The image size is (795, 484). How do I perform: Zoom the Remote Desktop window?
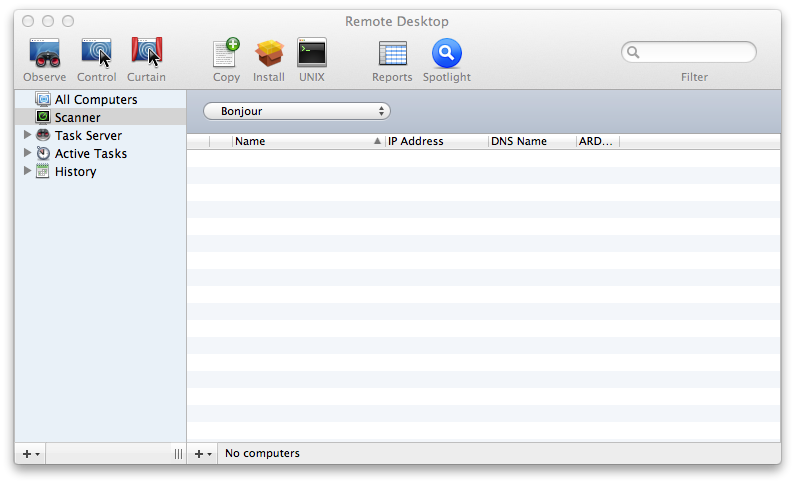click(x=68, y=21)
